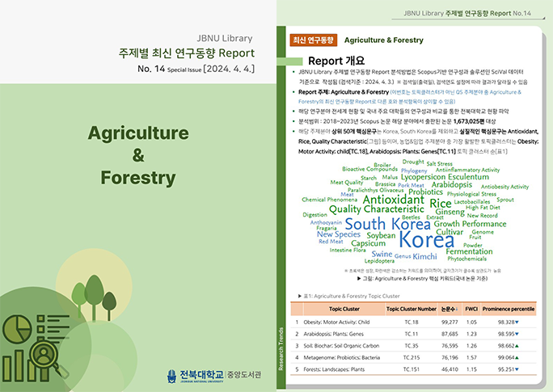Screen dimensions: 553x392
Task: Click the 'Prominence percentile' column header
Action: pyautogui.click(x=509, y=309)
